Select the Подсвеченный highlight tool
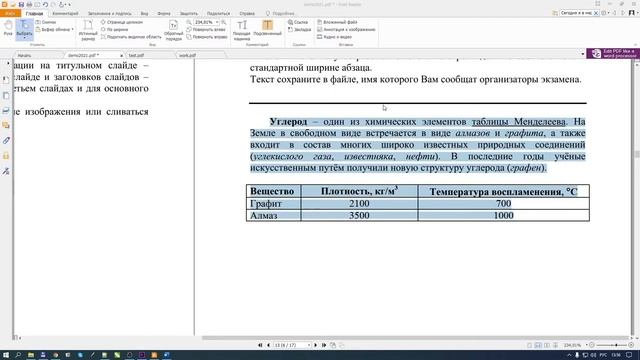Image resolution: width=640 pixels, height=360 pixels. coord(267,28)
